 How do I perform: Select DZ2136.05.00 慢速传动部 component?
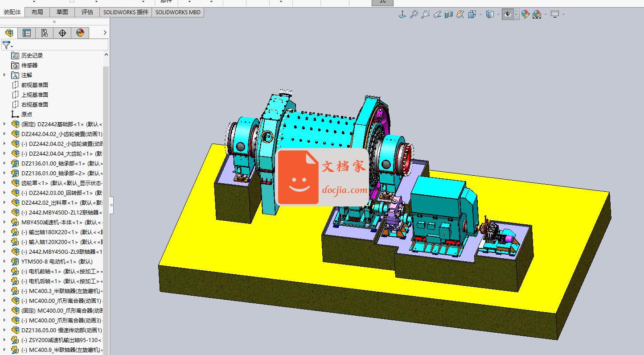(x=62, y=330)
